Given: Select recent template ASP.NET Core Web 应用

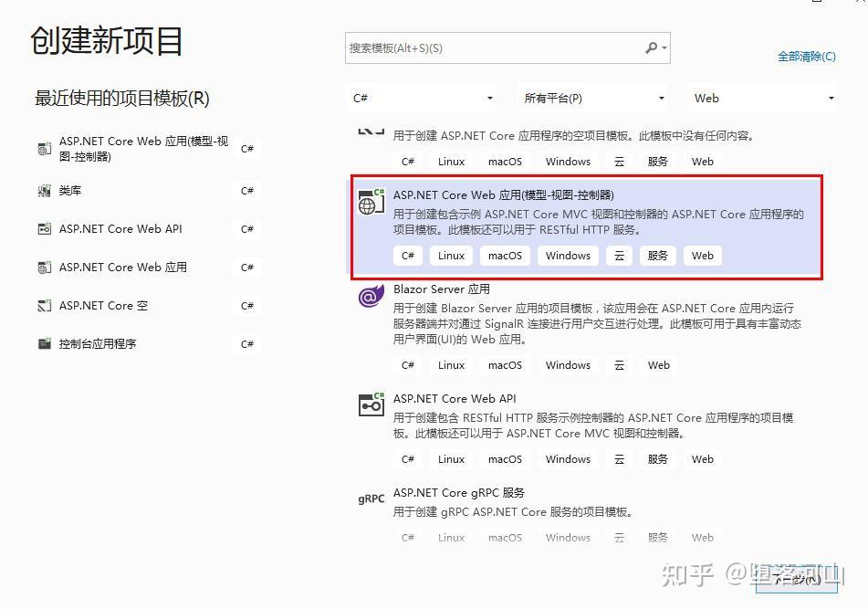Looking at the screenshot, I should [x=149, y=267].
